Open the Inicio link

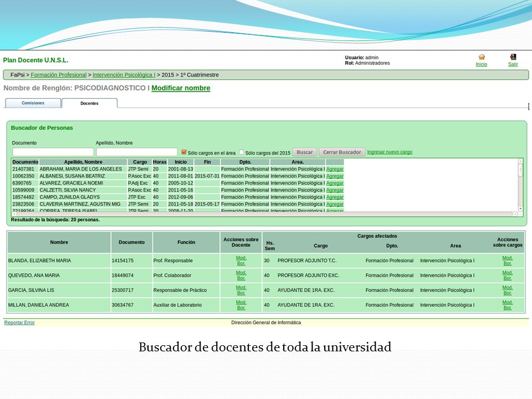coord(481,64)
